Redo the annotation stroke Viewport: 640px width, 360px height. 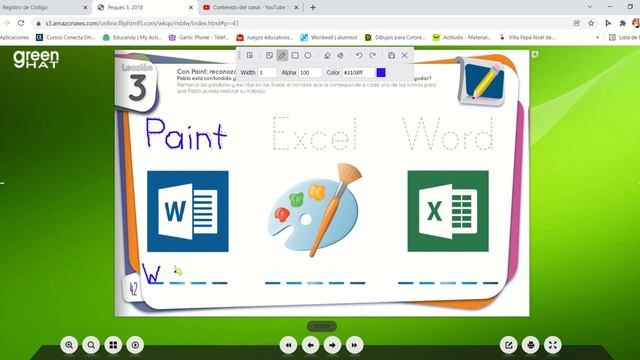372,55
